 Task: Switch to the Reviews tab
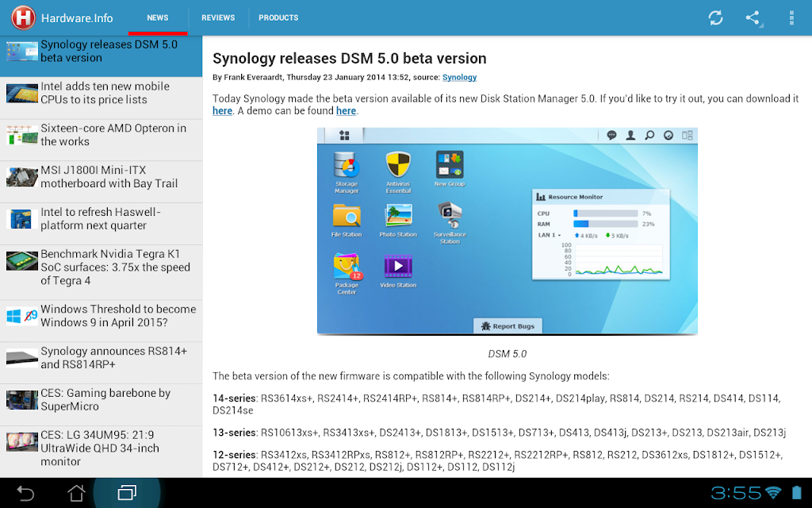click(218, 17)
